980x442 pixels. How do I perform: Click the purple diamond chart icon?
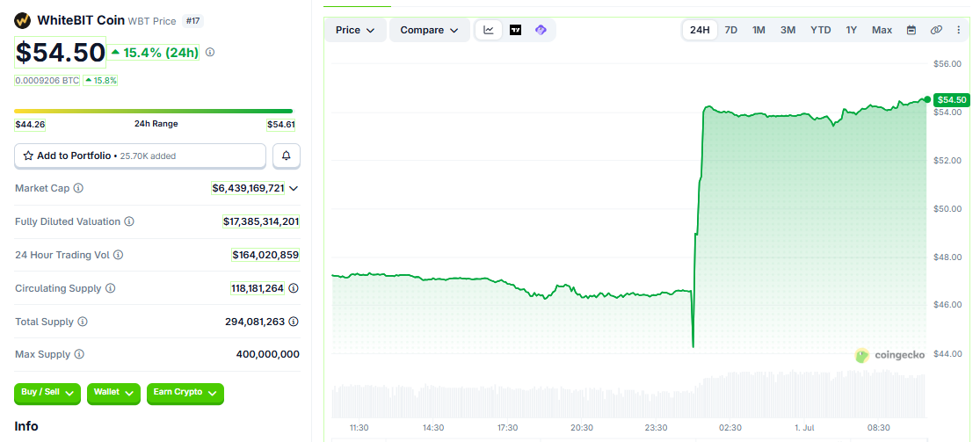(x=541, y=30)
